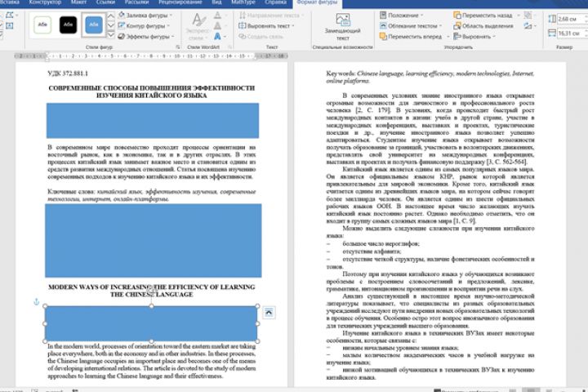Screen dimensions: 588x392
Task: Click the rotation handle above selected rectangle
Action: (151, 289)
